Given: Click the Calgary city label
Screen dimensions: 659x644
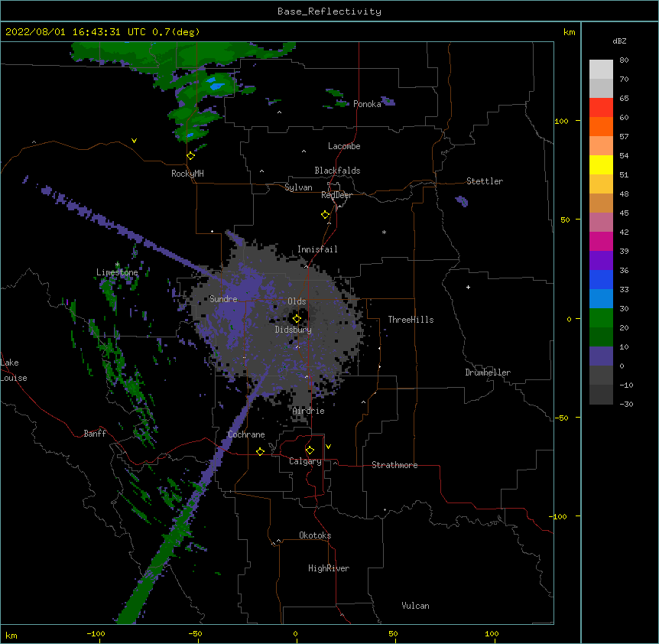Looking at the screenshot, I should coord(305,461).
